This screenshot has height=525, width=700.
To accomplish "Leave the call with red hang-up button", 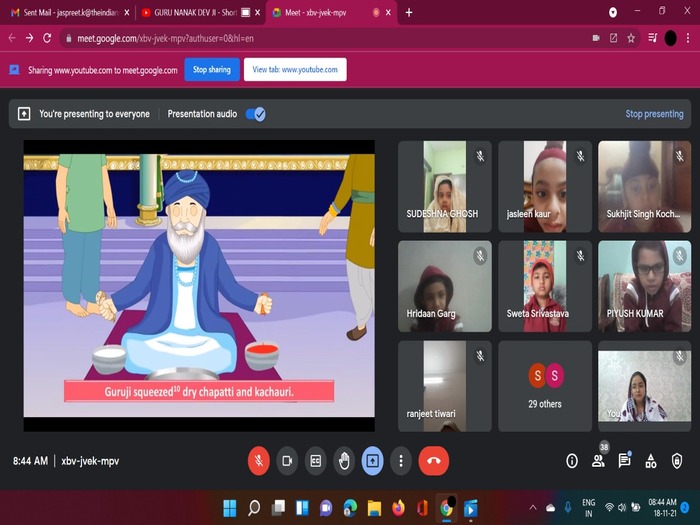I will point(433,461).
